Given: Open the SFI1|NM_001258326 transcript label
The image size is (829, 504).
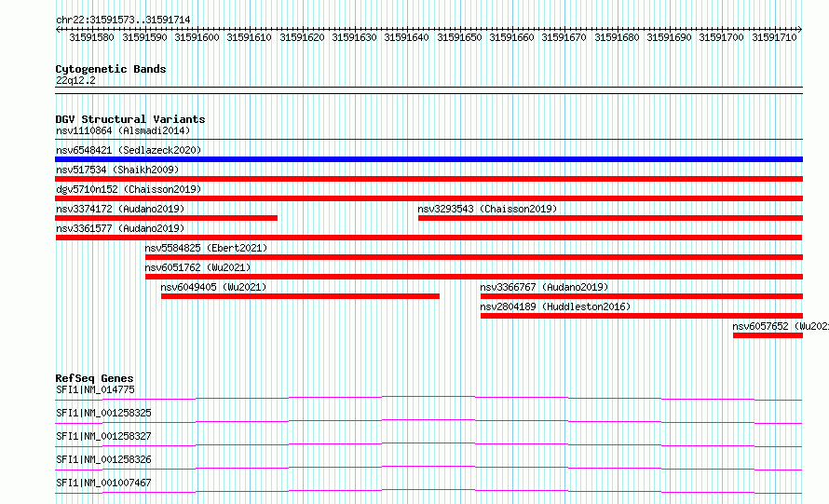Looking at the screenshot, I should [103, 459].
